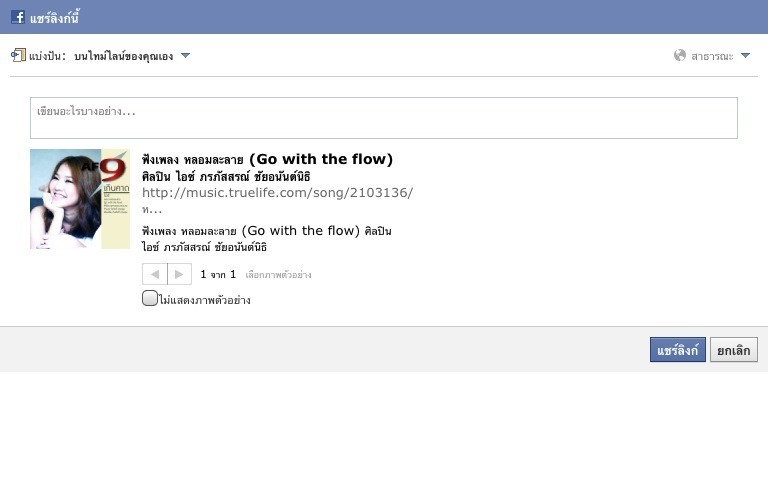Click the link description text below URL

(266, 238)
